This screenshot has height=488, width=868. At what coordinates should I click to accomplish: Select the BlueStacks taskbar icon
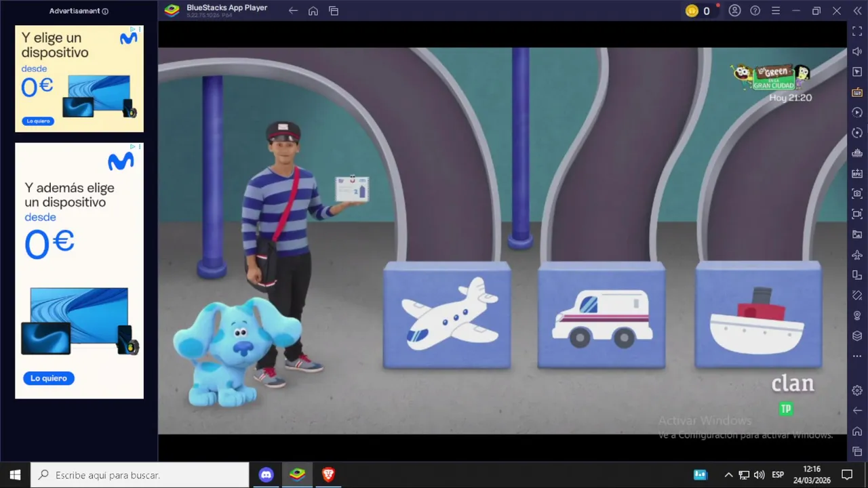pyautogui.click(x=297, y=475)
